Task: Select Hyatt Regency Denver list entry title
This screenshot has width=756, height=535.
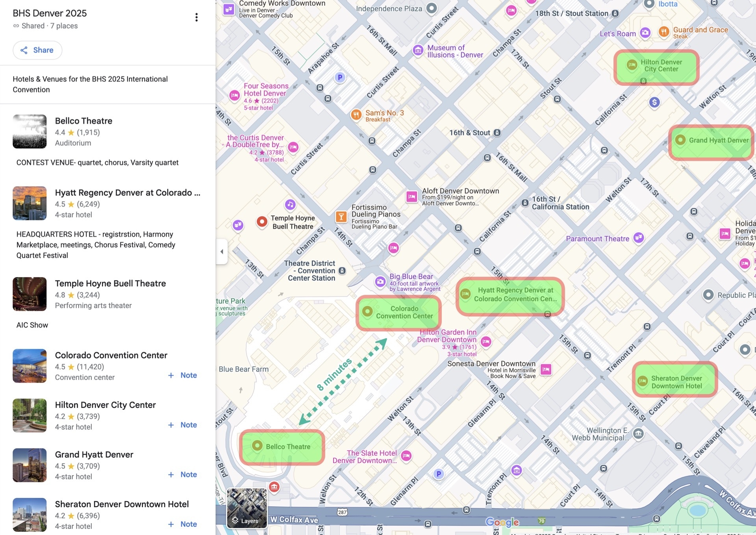Action: pos(128,193)
